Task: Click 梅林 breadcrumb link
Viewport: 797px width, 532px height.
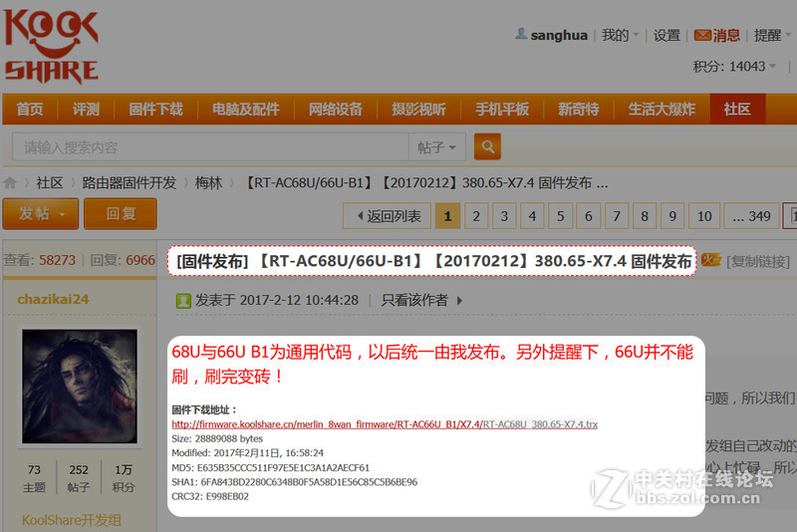Action: tap(208, 182)
